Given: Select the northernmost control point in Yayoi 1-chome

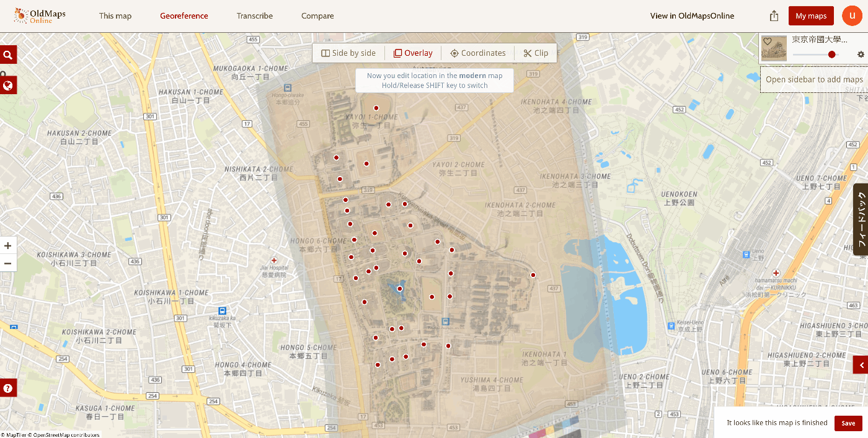Looking at the screenshot, I should tap(376, 108).
